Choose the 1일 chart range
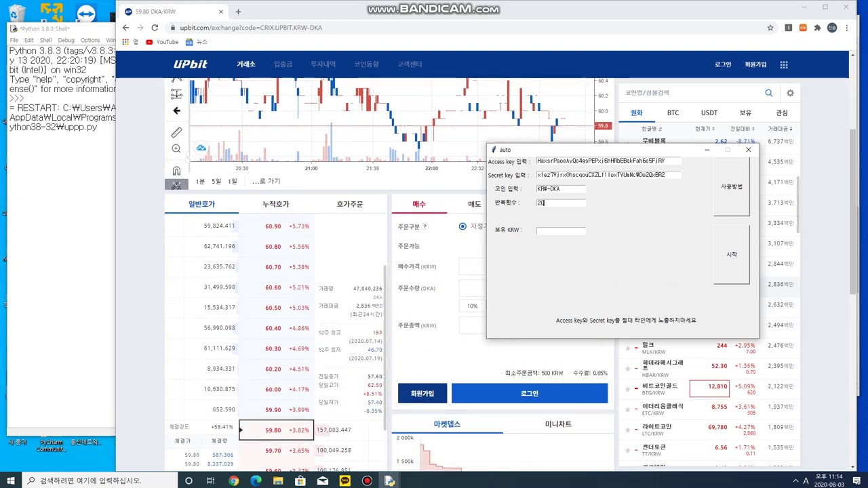The width and height of the screenshot is (868, 488). [x=233, y=182]
